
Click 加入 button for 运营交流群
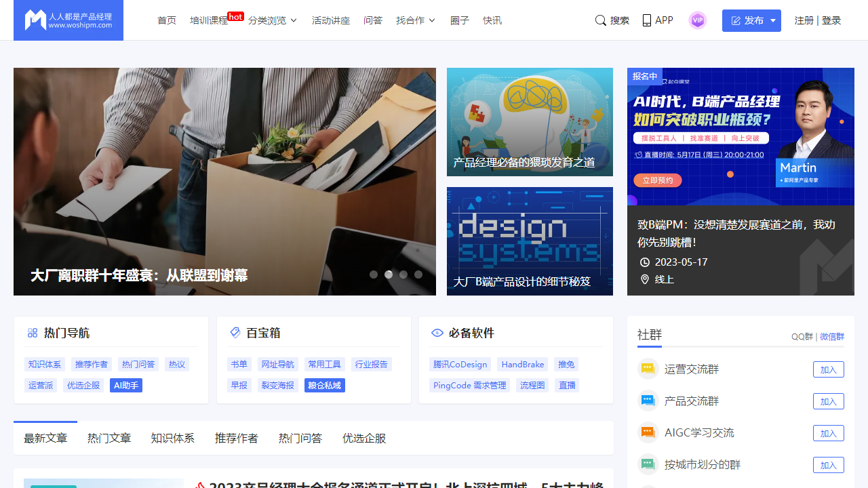coord(828,369)
